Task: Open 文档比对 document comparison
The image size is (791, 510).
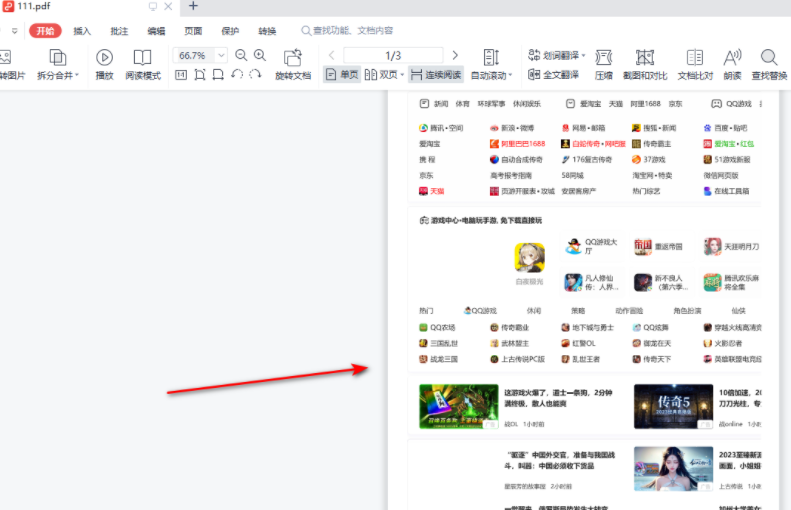Action: [695, 65]
